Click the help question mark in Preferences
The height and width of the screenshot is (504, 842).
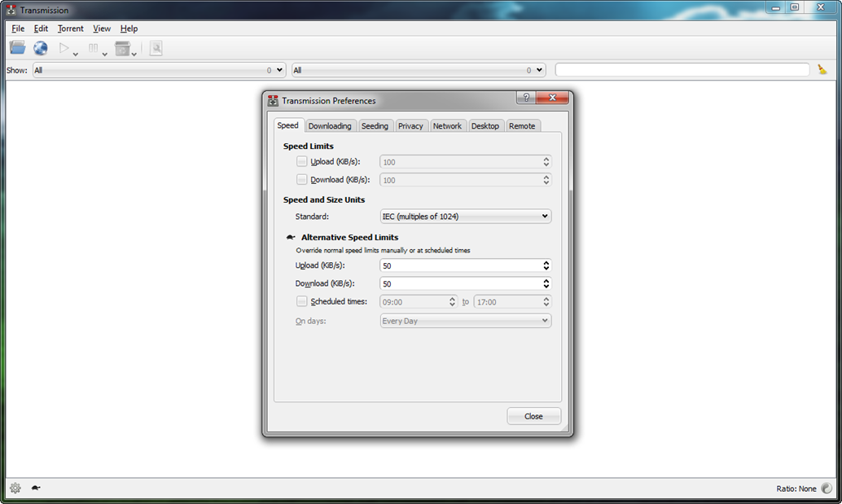coord(526,97)
